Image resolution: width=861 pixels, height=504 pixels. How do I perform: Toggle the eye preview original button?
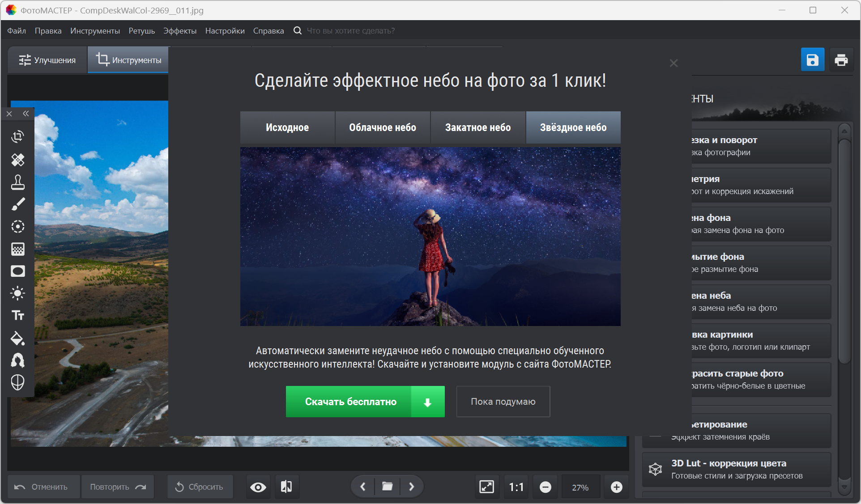pyautogui.click(x=258, y=487)
